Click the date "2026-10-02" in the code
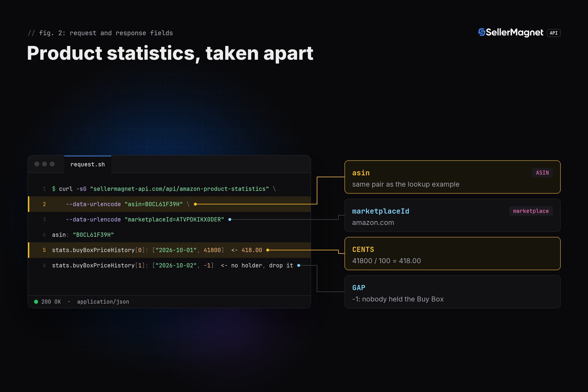Image resolution: width=588 pixels, height=392 pixels. pos(176,265)
